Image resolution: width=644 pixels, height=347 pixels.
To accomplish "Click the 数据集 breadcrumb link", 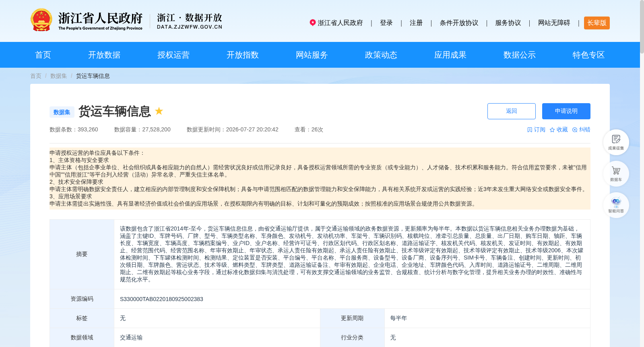I will pyautogui.click(x=59, y=76).
